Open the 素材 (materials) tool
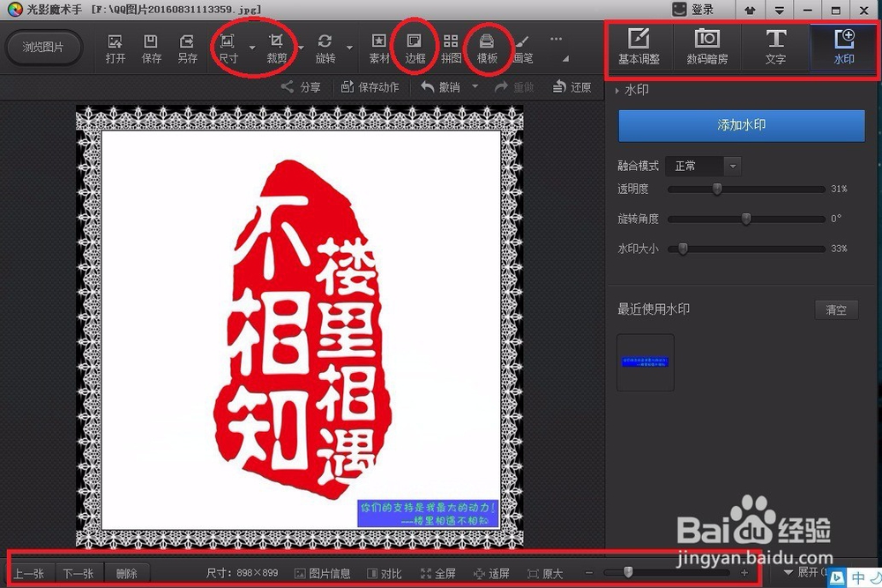This screenshot has width=882, height=588. [x=378, y=48]
